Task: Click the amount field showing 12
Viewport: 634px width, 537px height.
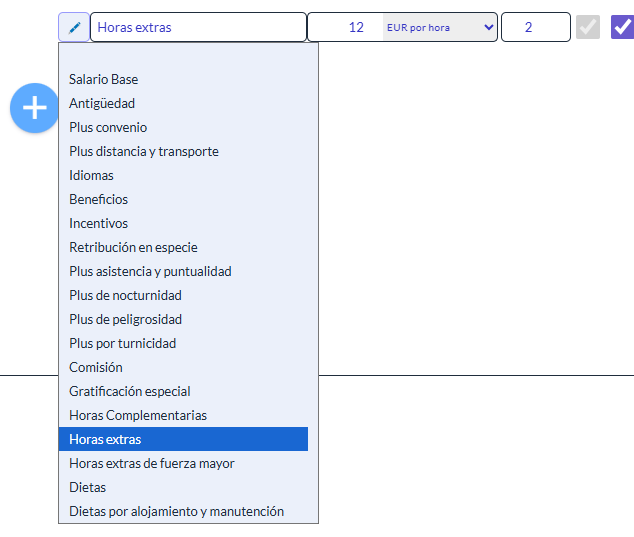Action: [346, 27]
